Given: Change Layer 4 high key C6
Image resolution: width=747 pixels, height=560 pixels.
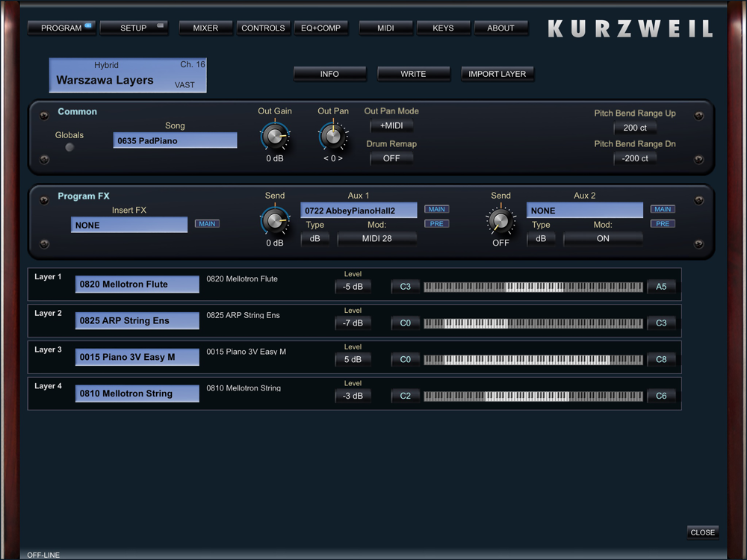Looking at the screenshot, I should [x=661, y=396].
